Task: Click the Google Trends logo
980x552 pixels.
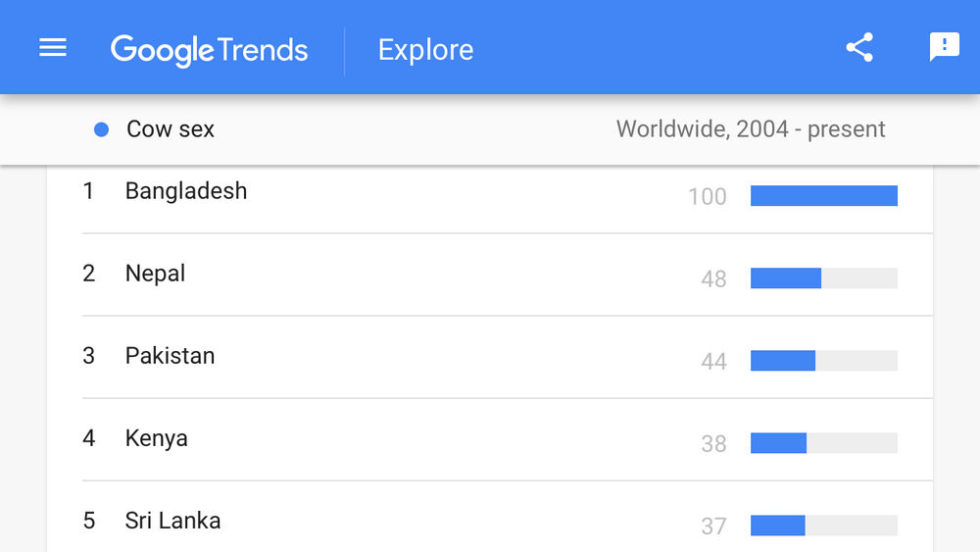Action: (x=209, y=51)
